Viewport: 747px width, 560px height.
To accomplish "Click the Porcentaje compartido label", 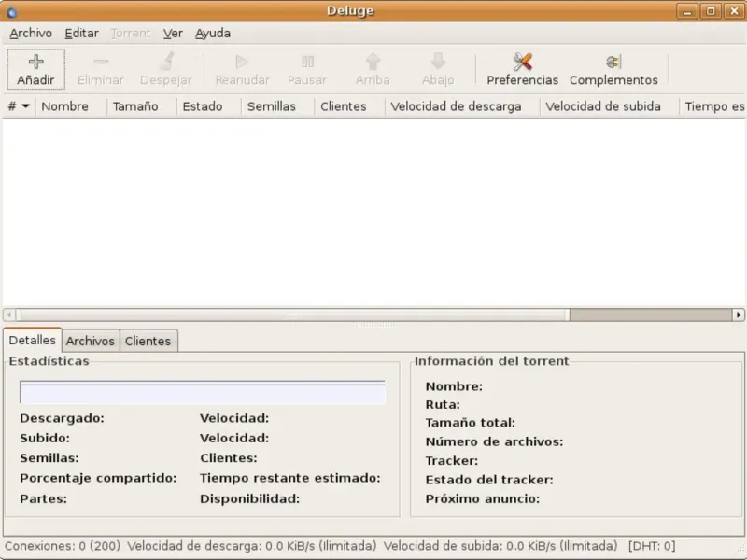I will (98, 478).
